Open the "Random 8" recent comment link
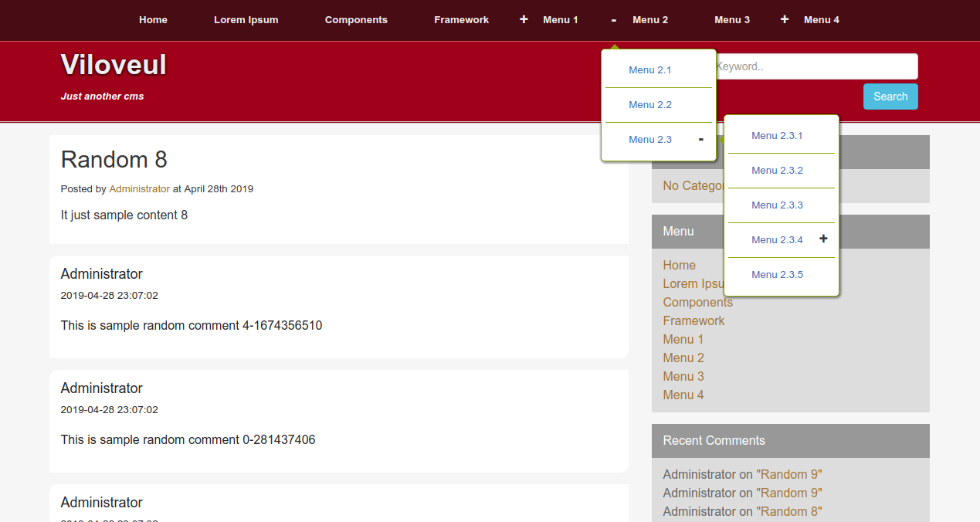The height and width of the screenshot is (522, 980). (789, 512)
